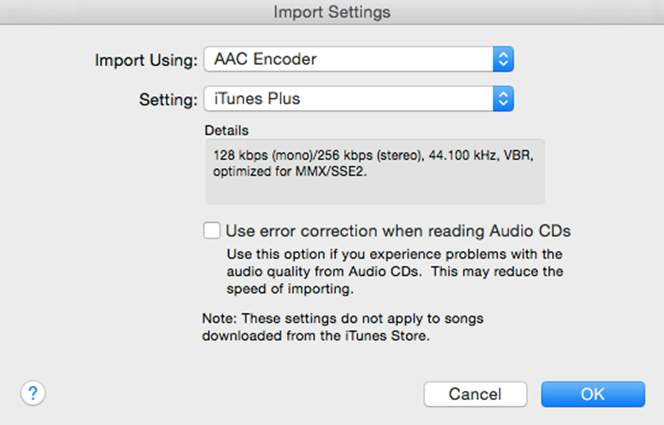
Task: Click 'optimized for MMX/SSE2' in details box
Action: [279, 172]
